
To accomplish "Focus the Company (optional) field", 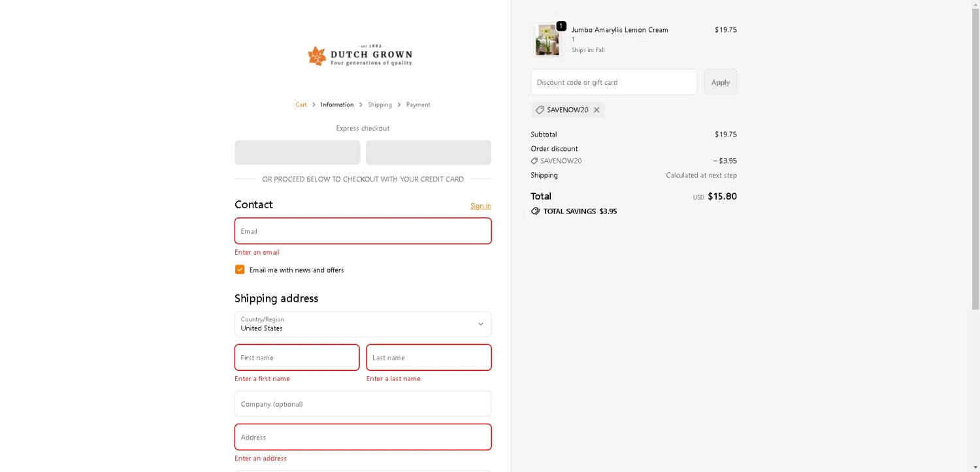I will (363, 404).
